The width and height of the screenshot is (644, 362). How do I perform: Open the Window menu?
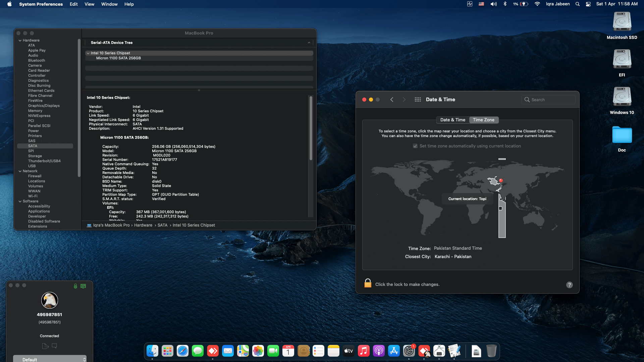[x=109, y=4]
